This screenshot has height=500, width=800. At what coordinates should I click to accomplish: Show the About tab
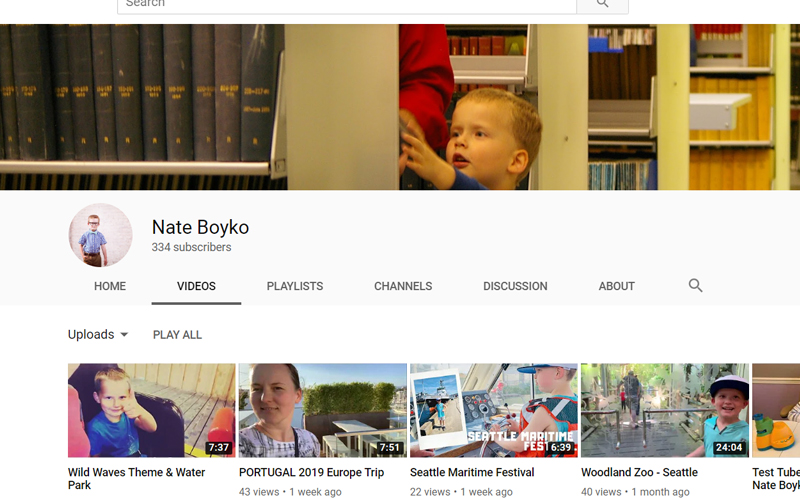pos(616,286)
